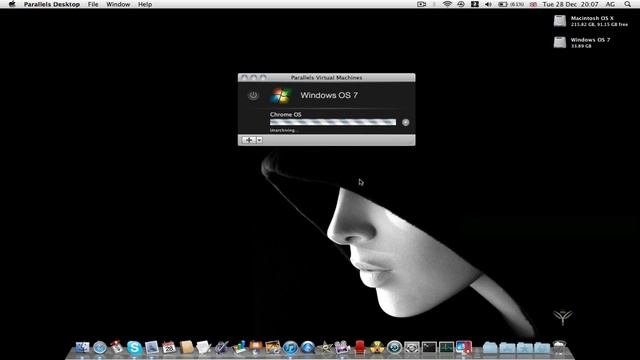Open the brown package icon in dock

(187, 347)
